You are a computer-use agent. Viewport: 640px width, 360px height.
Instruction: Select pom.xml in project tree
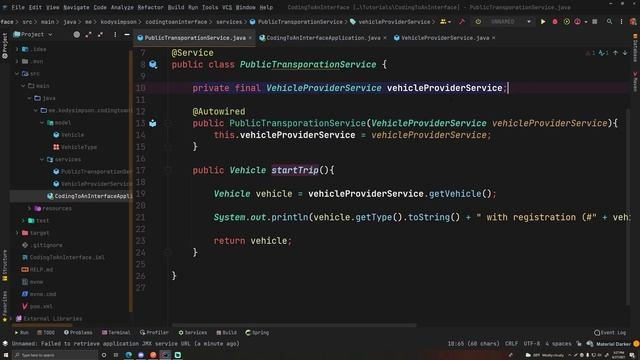41,306
